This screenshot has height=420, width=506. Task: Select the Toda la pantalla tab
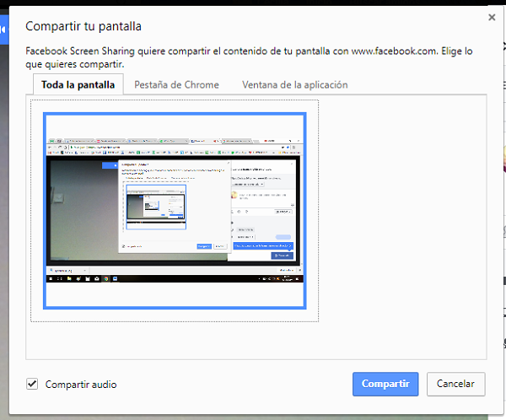point(78,84)
